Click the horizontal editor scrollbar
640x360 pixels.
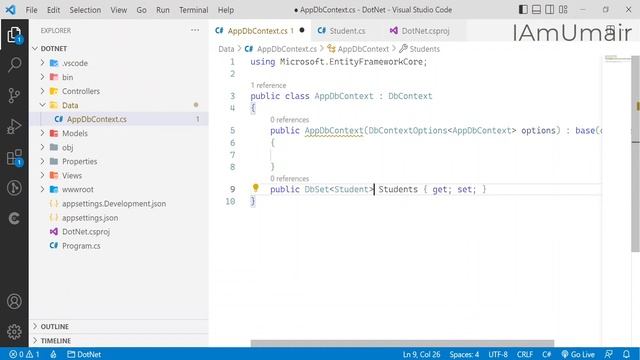tap(402, 343)
